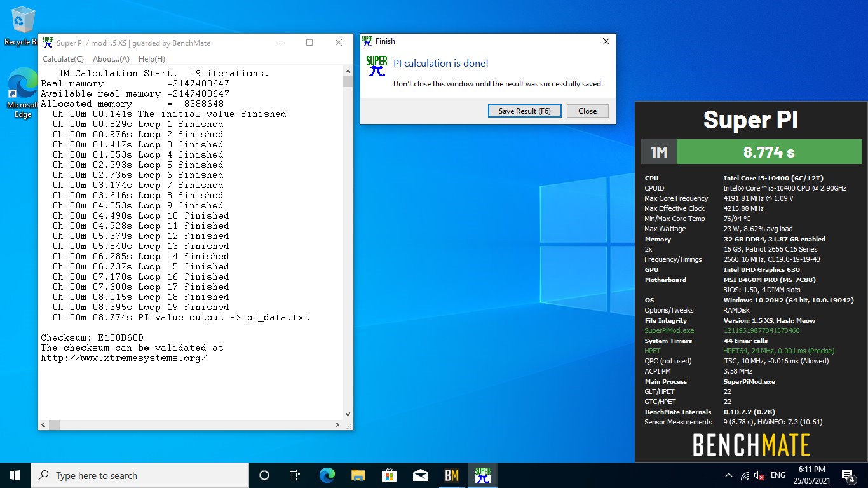Image resolution: width=868 pixels, height=488 pixels.
Task: Click the Intel Core i5-10400 CPU value
Action: 773,178
